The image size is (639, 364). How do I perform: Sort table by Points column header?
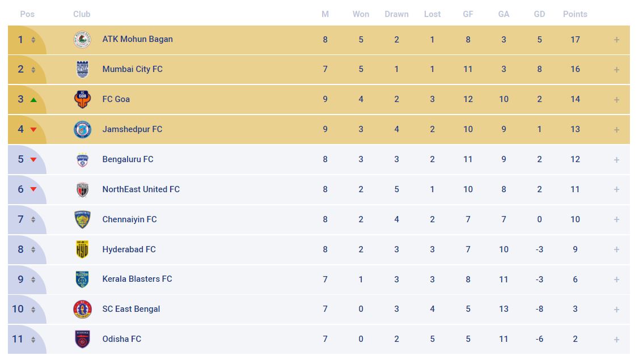pyautogui.click(x=575, y=14)
